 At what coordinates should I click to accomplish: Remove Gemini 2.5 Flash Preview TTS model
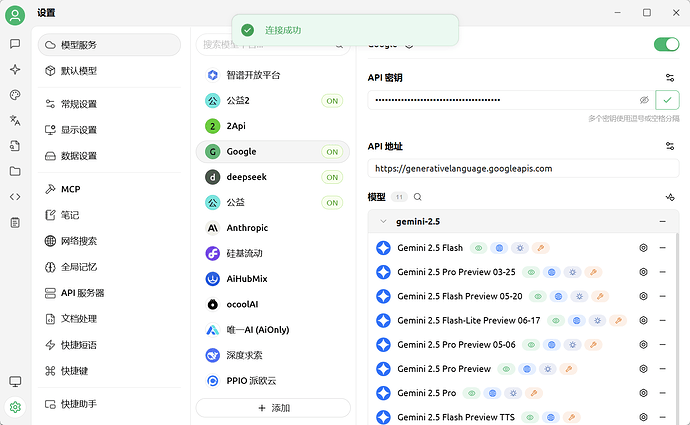point(662,417)
